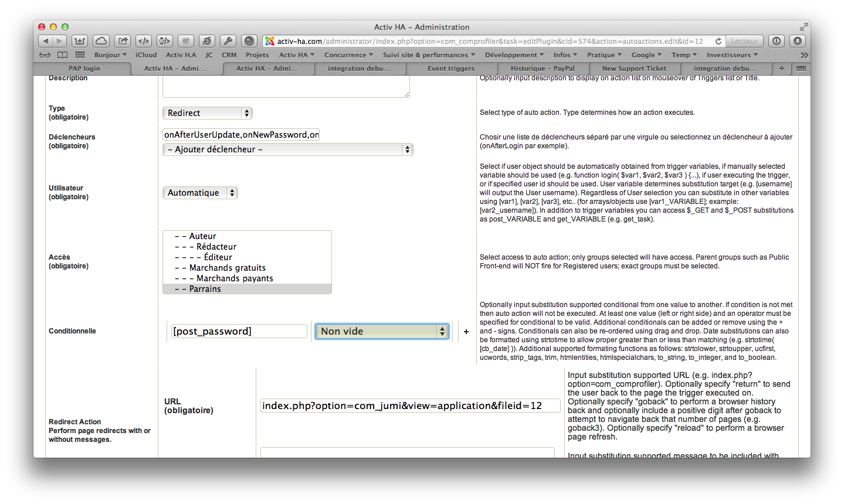Open the JC bookmark
Viewport: 844px width, 504px height.
click(209, 55)
